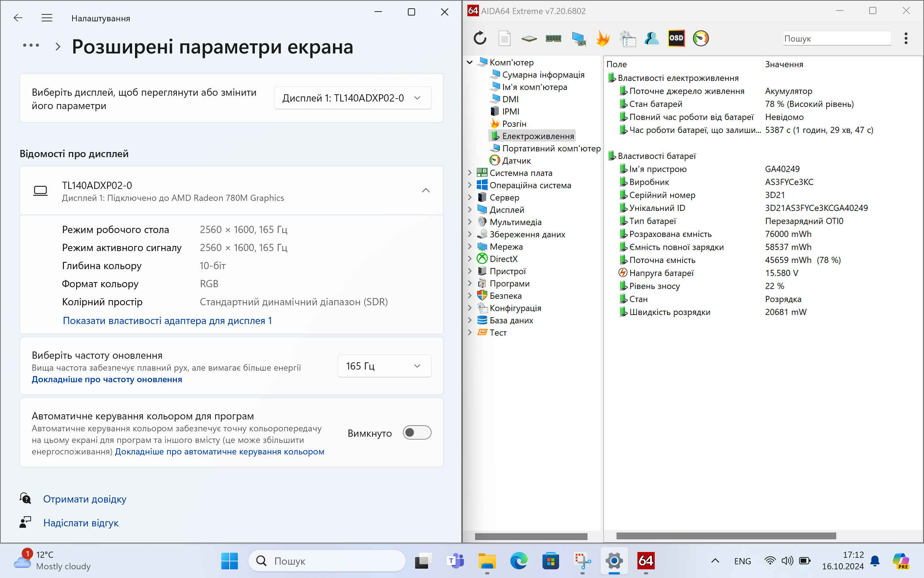Image resolution: width=924 pixels, height=578 pixels.
Task: Open Microsoft Edge from the taskbar
Action: 519,561
